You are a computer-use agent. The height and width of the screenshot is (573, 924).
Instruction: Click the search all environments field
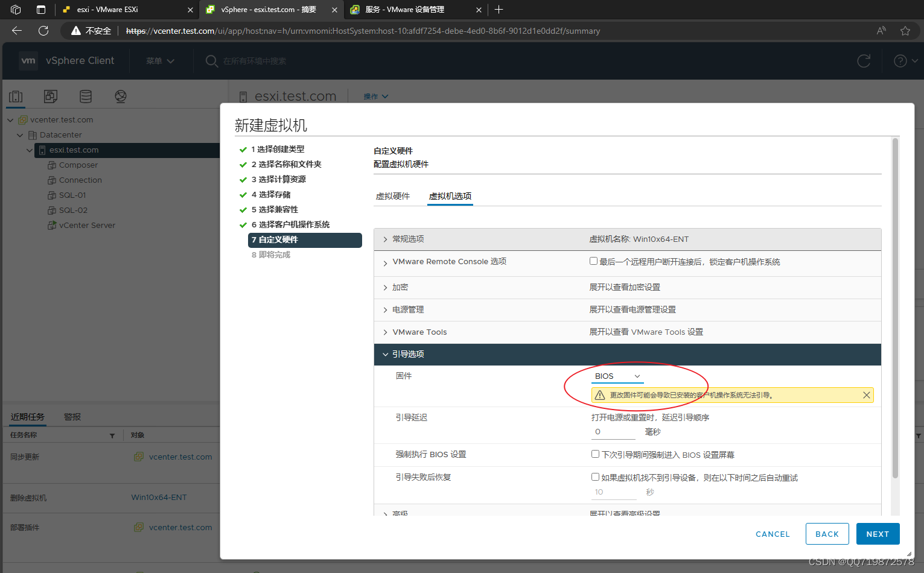[x=255, y=61]
